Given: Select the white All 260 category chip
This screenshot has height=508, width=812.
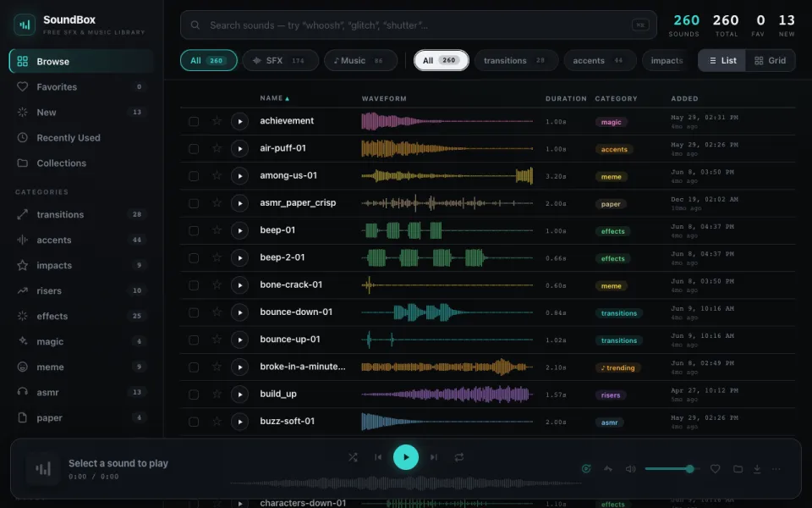Looking at the screenshot, I should click(x=442, y=61).
